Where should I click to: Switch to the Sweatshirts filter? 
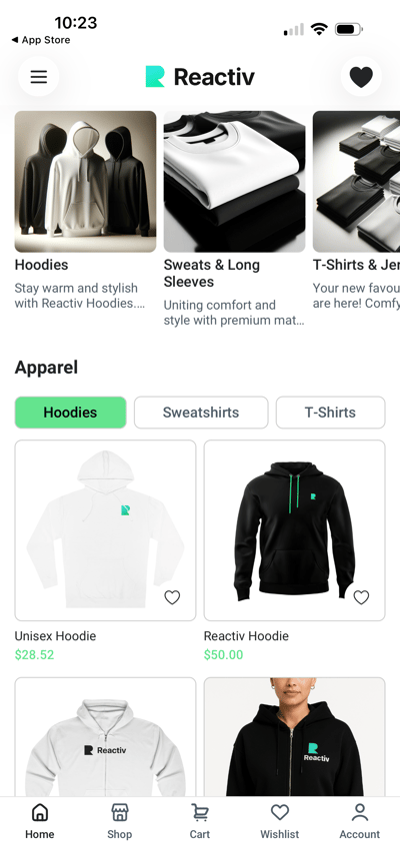[x=201, y=413]
